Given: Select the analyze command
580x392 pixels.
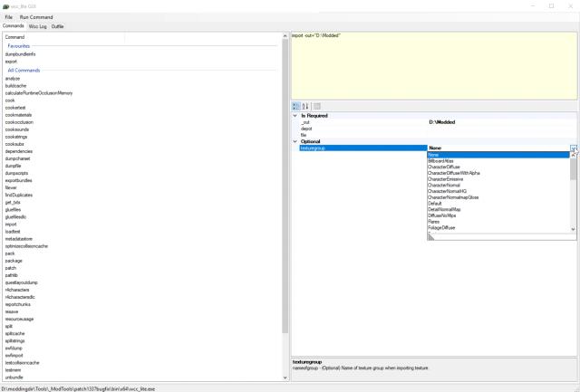Looking at the screenshot, I should coord(13,79).
